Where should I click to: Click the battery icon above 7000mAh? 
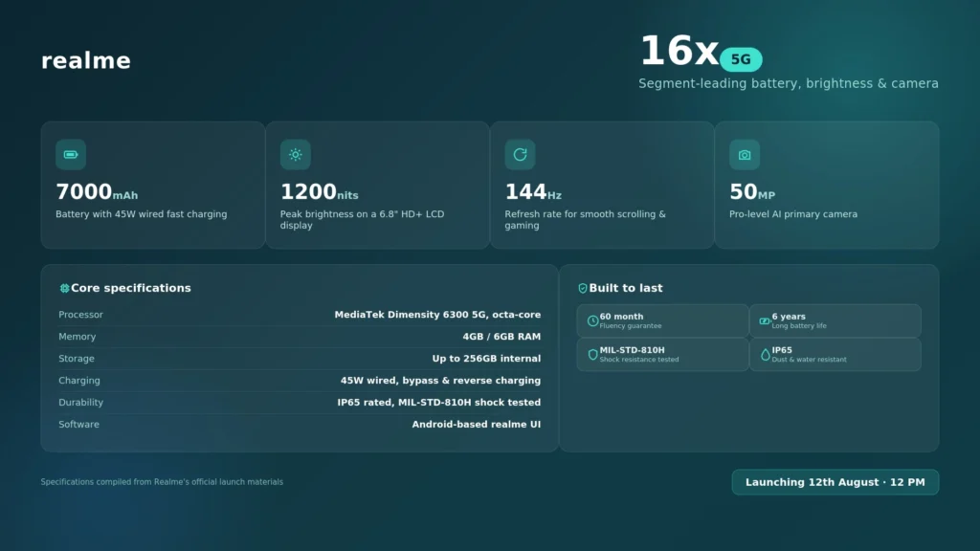point(71,154)
